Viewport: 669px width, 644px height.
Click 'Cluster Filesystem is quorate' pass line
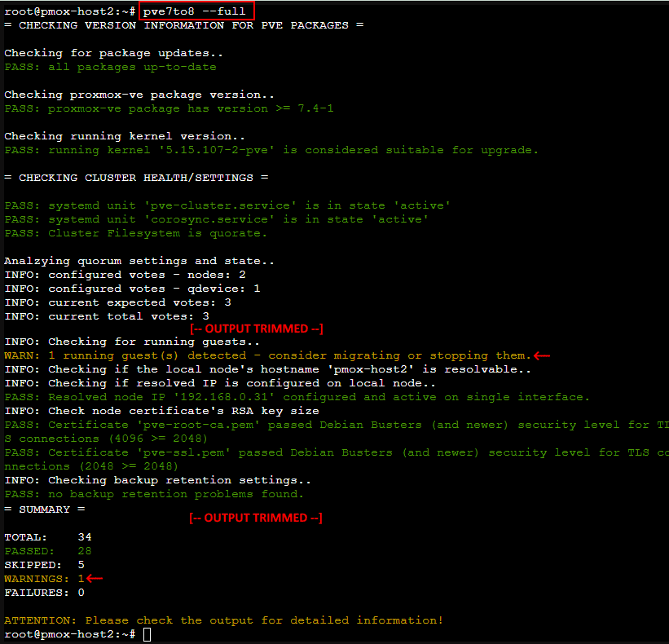click(135, 233)
